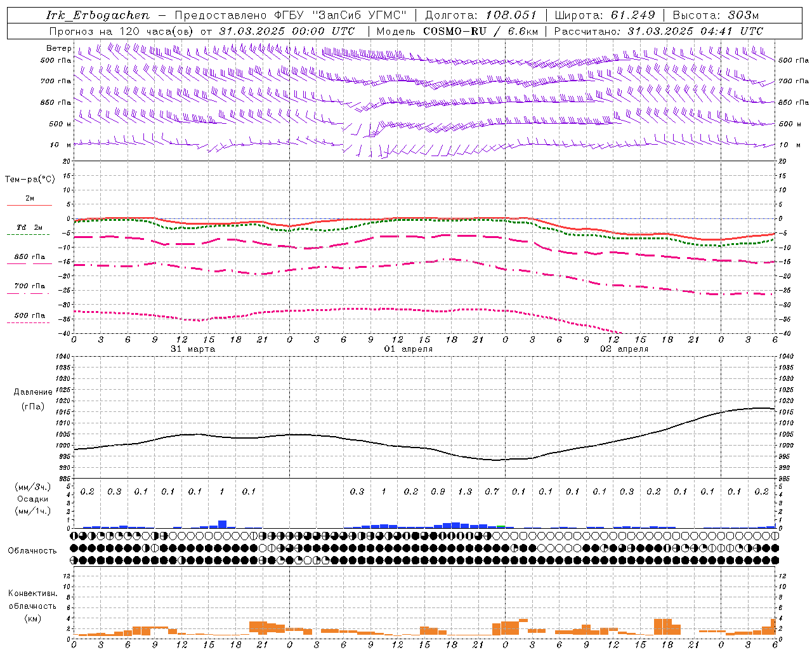
Task: Select the latitude value 61.249
Action: point(632,15)
